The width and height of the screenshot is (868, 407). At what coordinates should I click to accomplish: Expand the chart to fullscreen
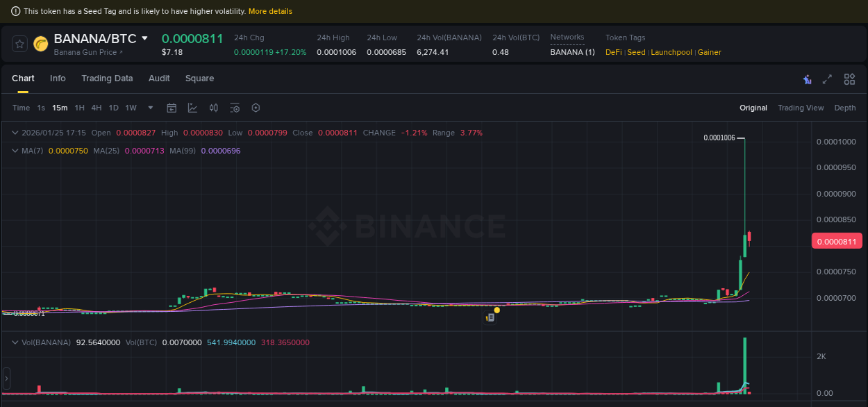click(827, 79)
